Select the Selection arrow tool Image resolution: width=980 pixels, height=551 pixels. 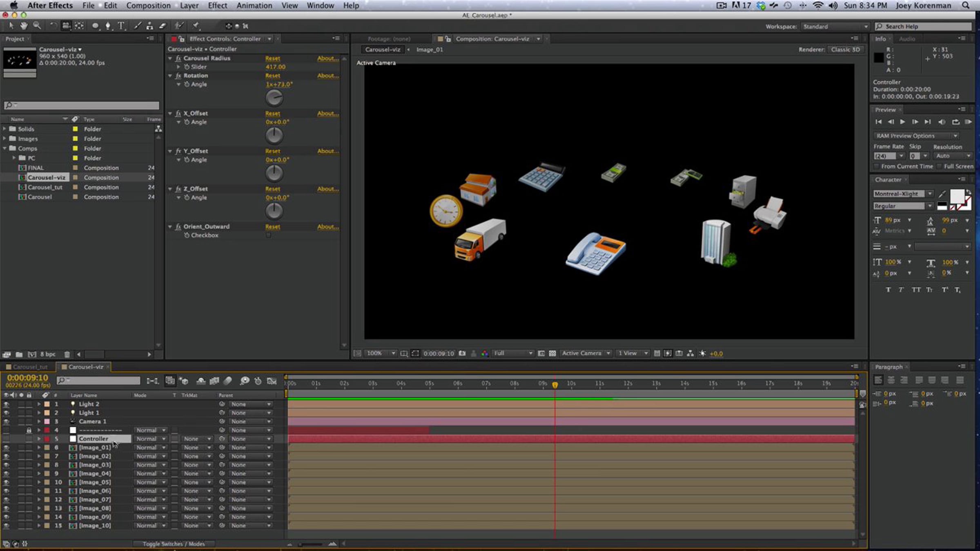pyautogui.click(x=11, y=26)
